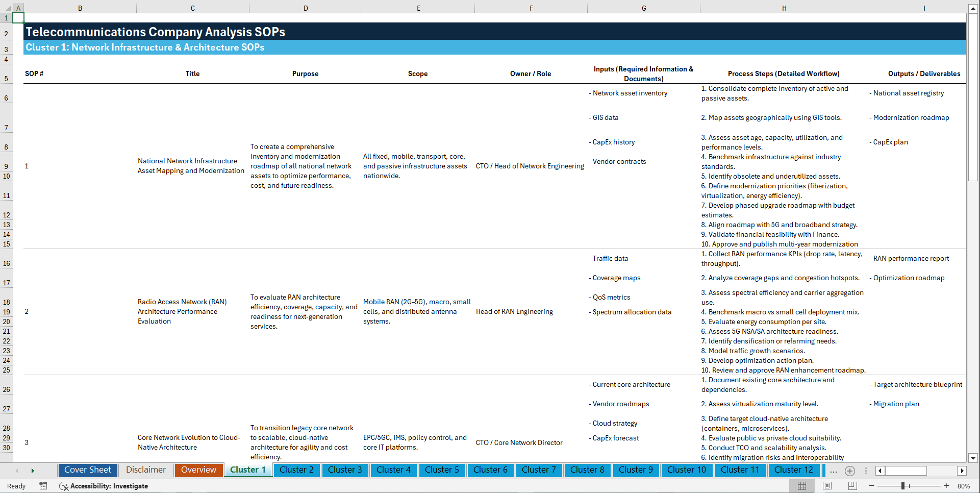Add a new worksheet with the plus icon
The image size is (980, 493).
pos(849,471)
